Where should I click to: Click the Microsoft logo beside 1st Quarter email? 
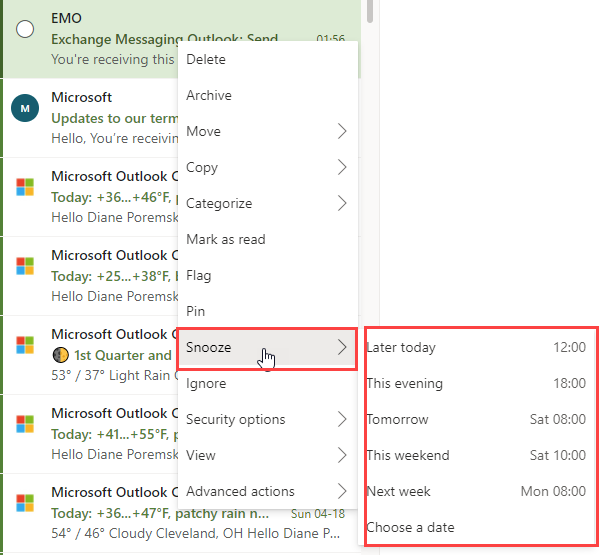tap(25, 345)
